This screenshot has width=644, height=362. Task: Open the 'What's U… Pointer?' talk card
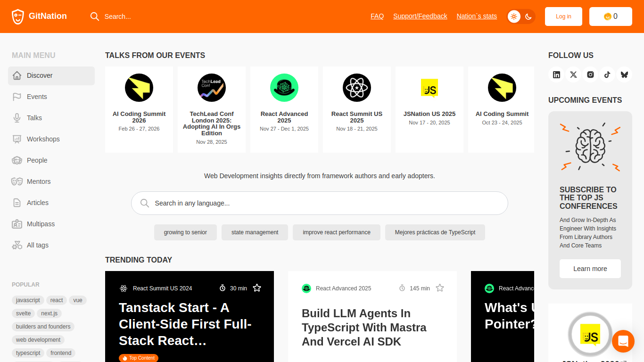pos(503,317)
